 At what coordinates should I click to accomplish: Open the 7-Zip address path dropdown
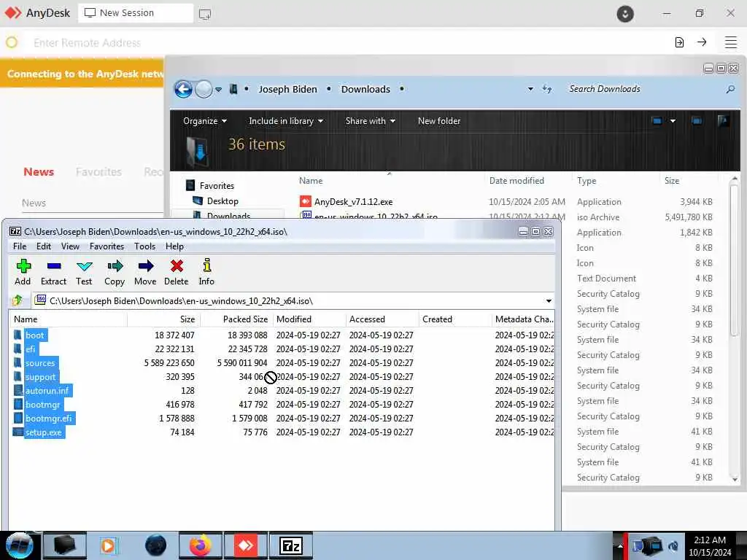(x=549, y=301)
